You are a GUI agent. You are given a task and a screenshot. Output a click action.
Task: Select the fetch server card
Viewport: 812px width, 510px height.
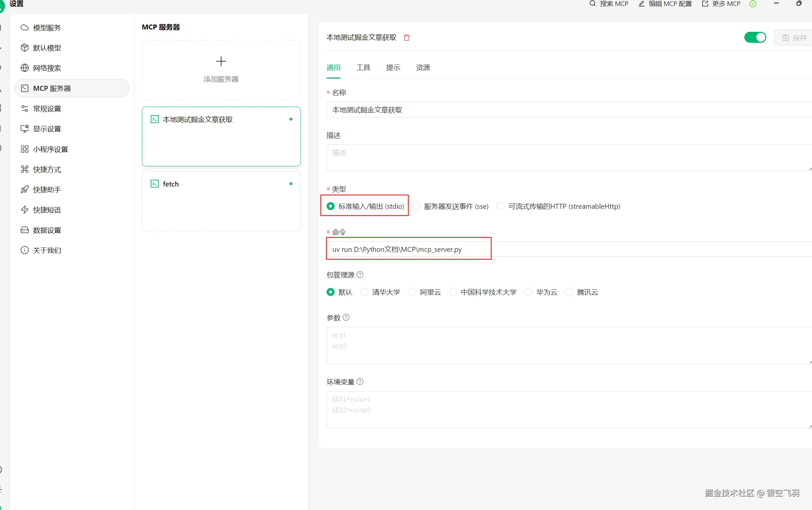tap(221, 201)
